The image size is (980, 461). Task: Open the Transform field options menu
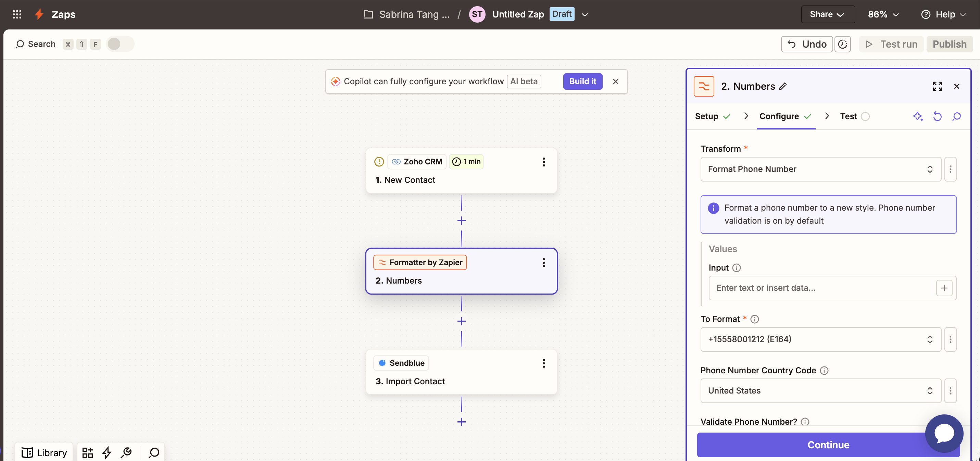[950, 169]
